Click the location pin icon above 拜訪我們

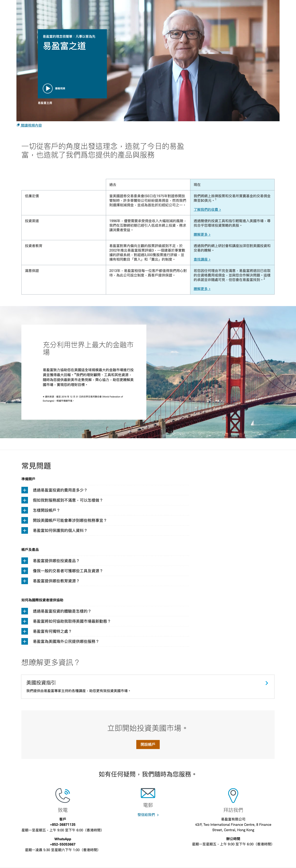tap(233, 796)
